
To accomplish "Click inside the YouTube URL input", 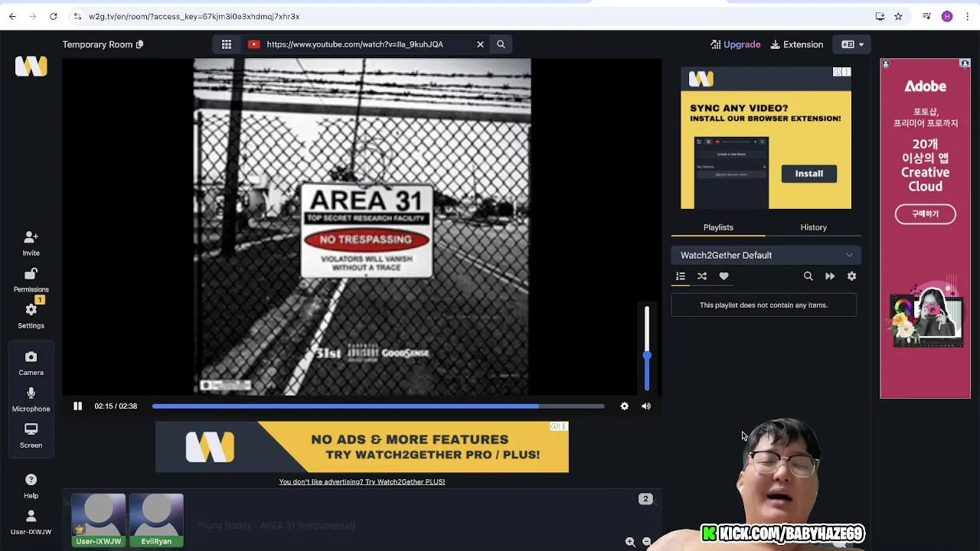I will click(366, 44).
